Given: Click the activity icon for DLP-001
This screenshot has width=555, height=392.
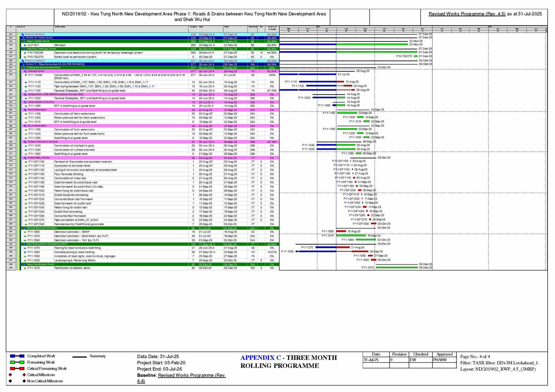Looking at the screenshot, I should 25,45.
